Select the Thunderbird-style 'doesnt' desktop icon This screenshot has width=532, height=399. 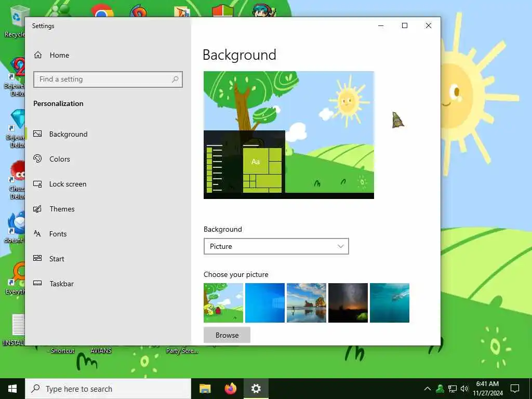pyautogui.click(x=15, y=227)
